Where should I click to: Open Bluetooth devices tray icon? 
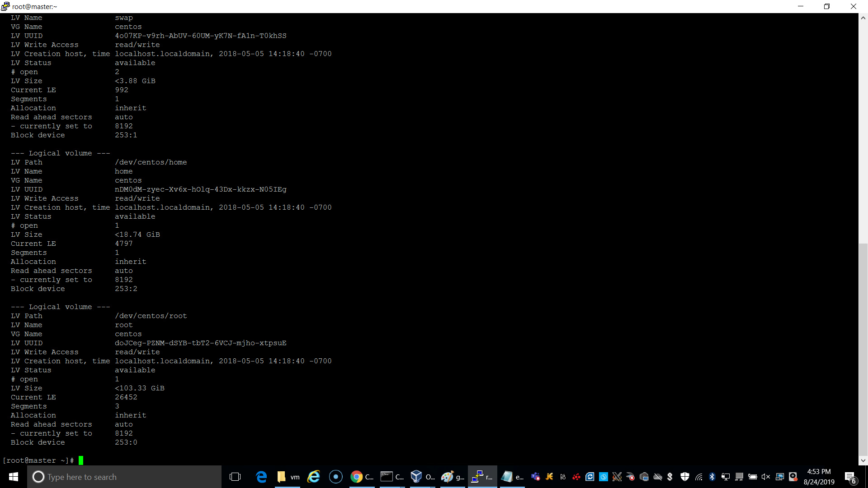click(x=712, y=477)
